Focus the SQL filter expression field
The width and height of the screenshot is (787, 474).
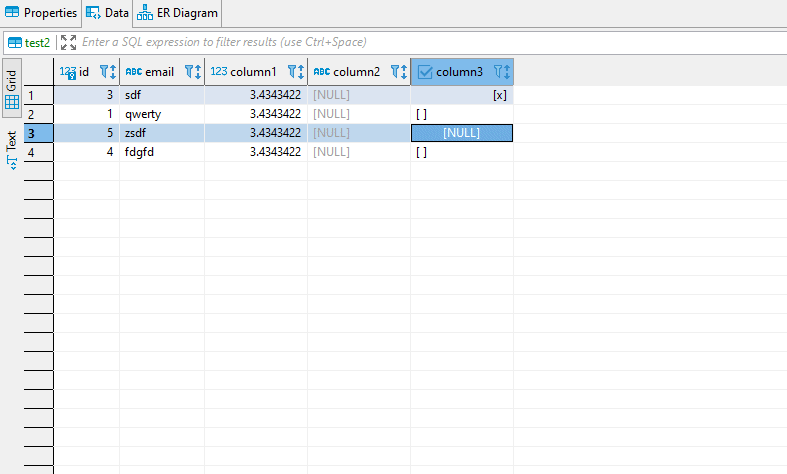click(x=432, y=42)
